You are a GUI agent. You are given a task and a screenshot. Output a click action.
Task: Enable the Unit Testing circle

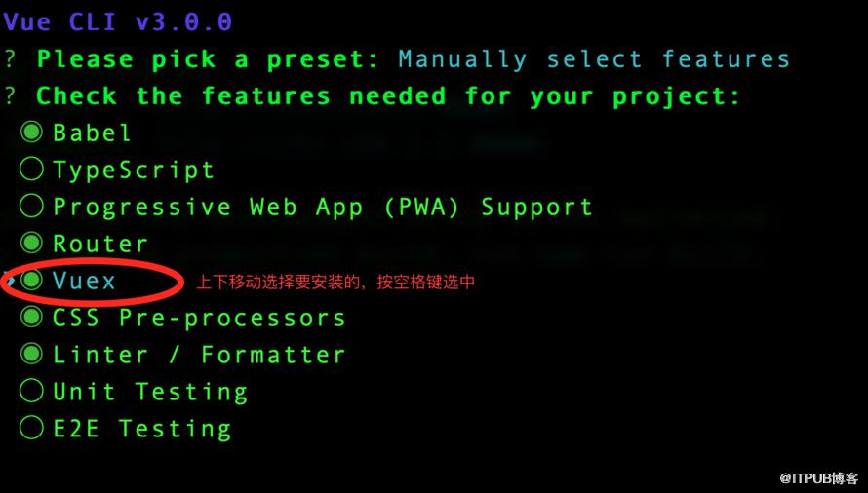pyautogui.click(x=31, y=391)
